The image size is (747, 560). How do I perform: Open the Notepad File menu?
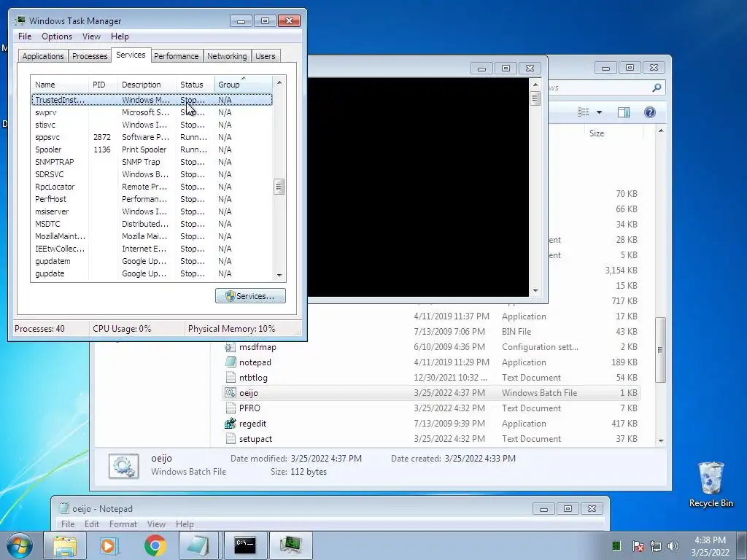tap(68, 524)
